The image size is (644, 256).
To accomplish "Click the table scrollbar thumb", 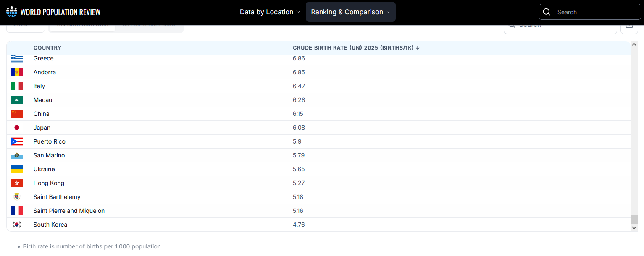I will click(x=634, y=219).
